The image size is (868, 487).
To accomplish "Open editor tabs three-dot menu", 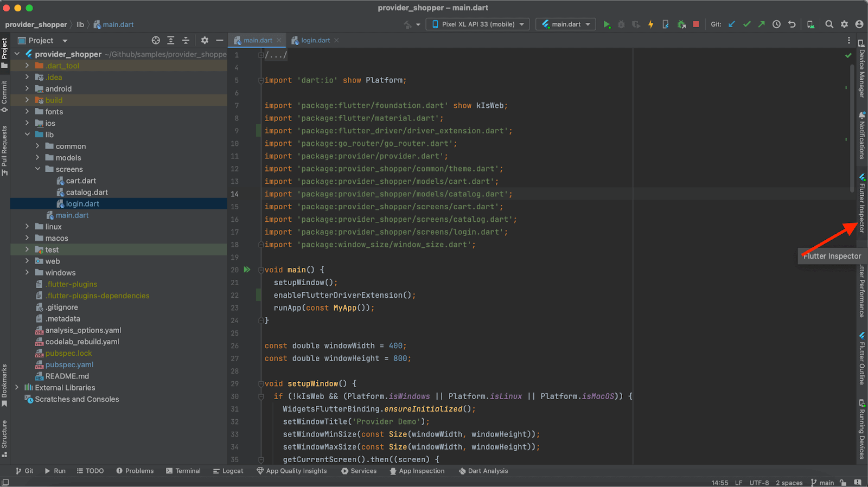I will click(x=849, y=40).
